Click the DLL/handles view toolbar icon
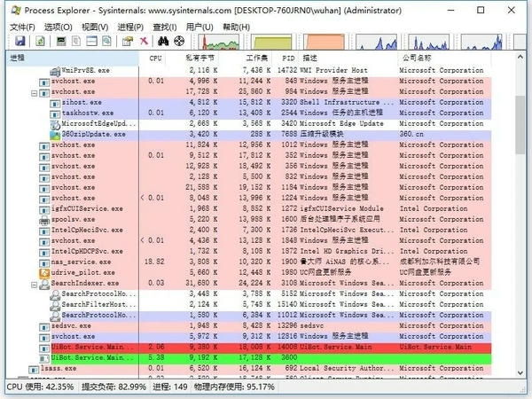Image resolution: width=532 pixels, height=399 pixels. (x=106, y=42)
